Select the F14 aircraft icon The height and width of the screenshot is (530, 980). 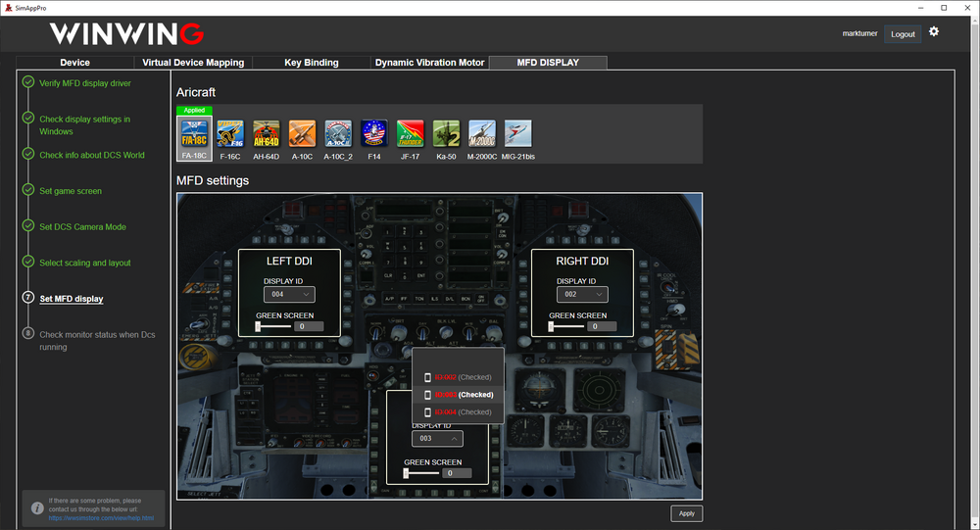[373, 134]
